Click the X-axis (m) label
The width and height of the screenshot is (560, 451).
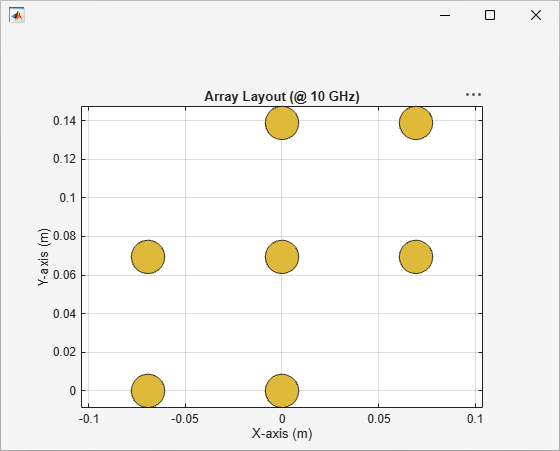(x=282, y=433)
